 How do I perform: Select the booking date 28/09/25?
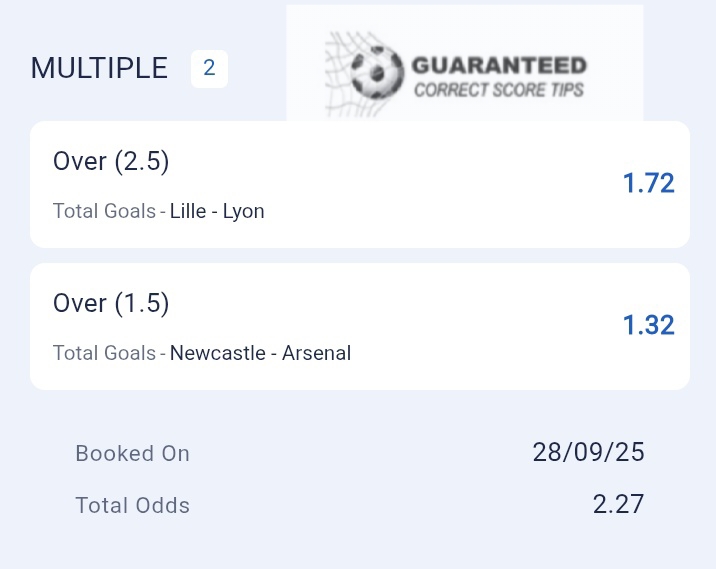tap(588, 452)
